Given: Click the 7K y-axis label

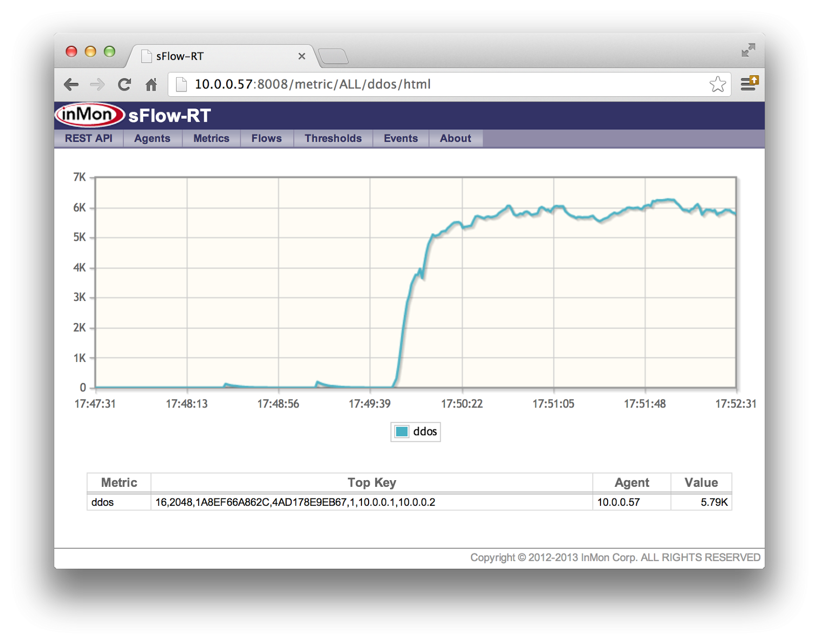Looking at the screenshot, I should (80, 177).
